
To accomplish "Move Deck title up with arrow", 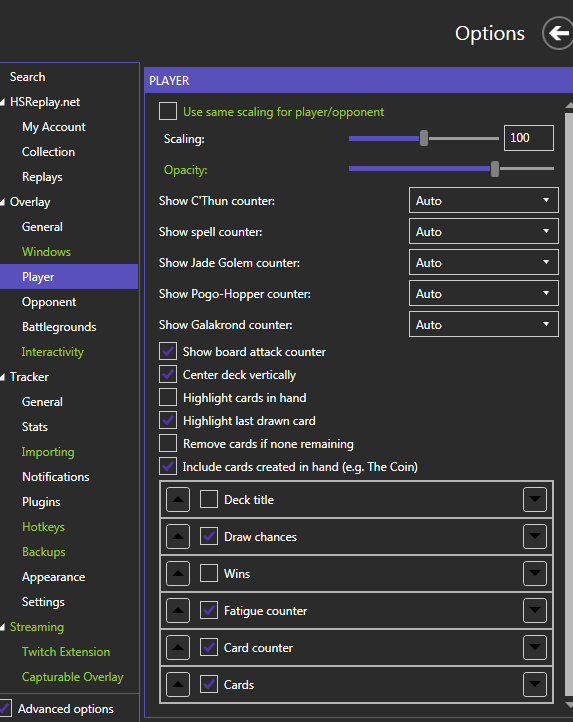I will coord(178,500).
